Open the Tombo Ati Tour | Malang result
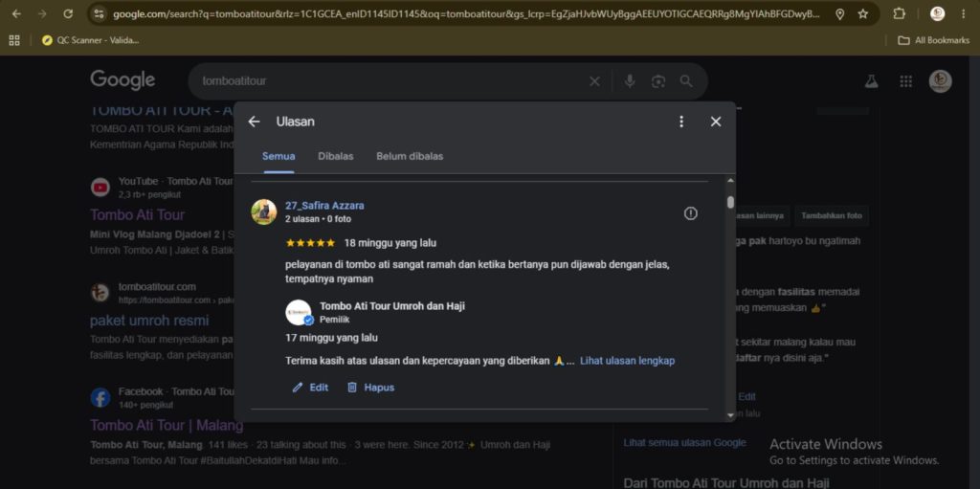Screen dimensions: 980x489 coord(167,425)
